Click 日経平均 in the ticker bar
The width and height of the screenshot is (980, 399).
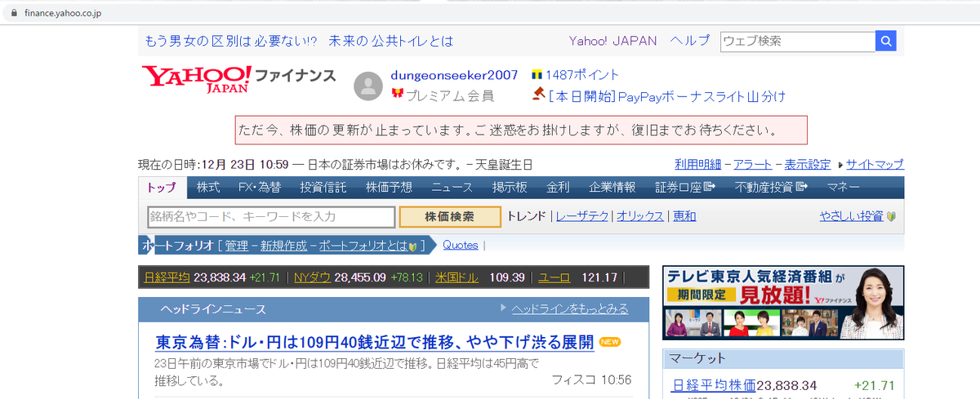coord(167,277)
